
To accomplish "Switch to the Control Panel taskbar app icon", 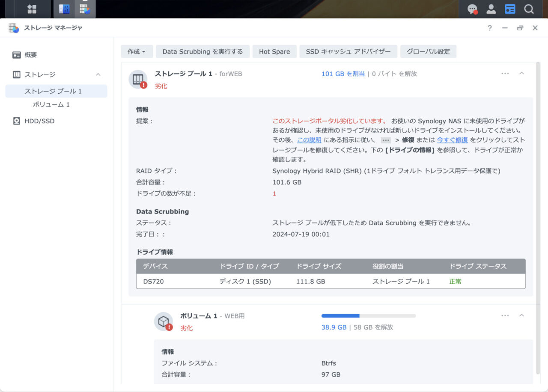I will (x=64, y=9).
